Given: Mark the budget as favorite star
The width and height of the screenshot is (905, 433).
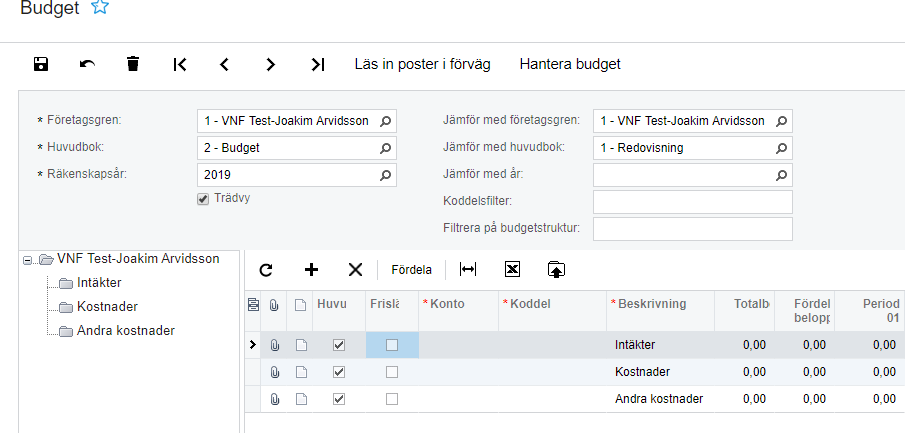Looking at the screenshot, I should click(x=100, y=9).
